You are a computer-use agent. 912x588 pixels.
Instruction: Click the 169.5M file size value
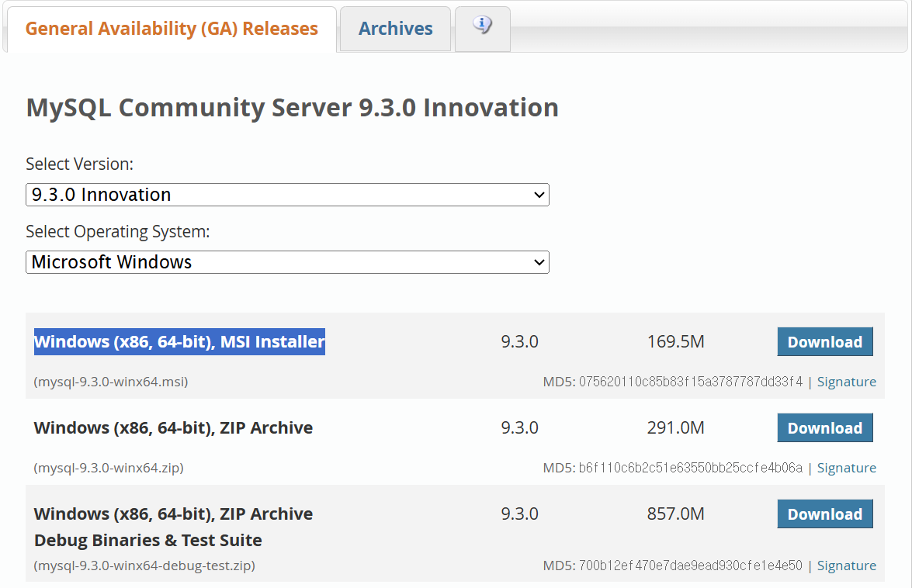[675, 341]
